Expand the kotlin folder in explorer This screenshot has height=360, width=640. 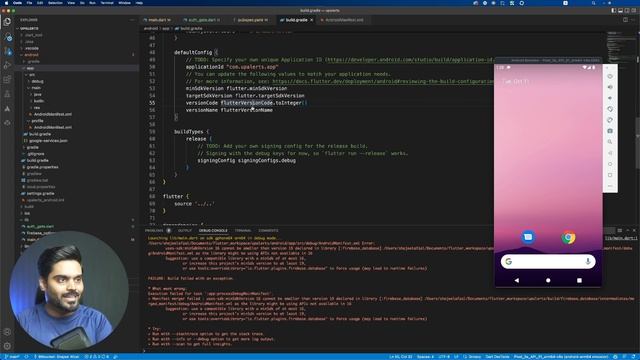pos(39,101)
